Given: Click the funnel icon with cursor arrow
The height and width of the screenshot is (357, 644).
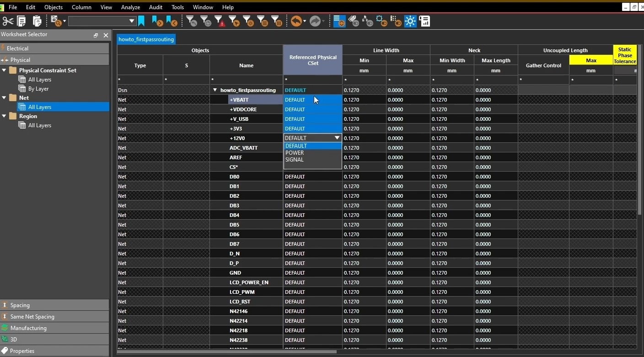Looking at the screenshot, I should click(234, 21).
